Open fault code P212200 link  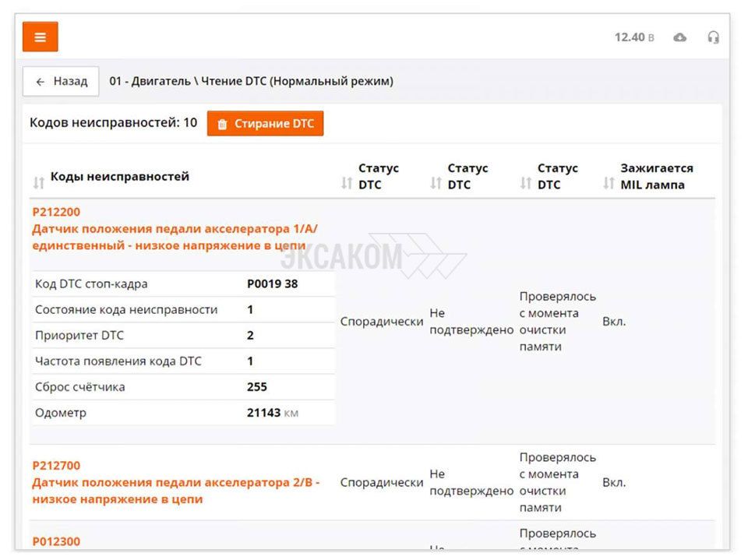pos(56,212)
